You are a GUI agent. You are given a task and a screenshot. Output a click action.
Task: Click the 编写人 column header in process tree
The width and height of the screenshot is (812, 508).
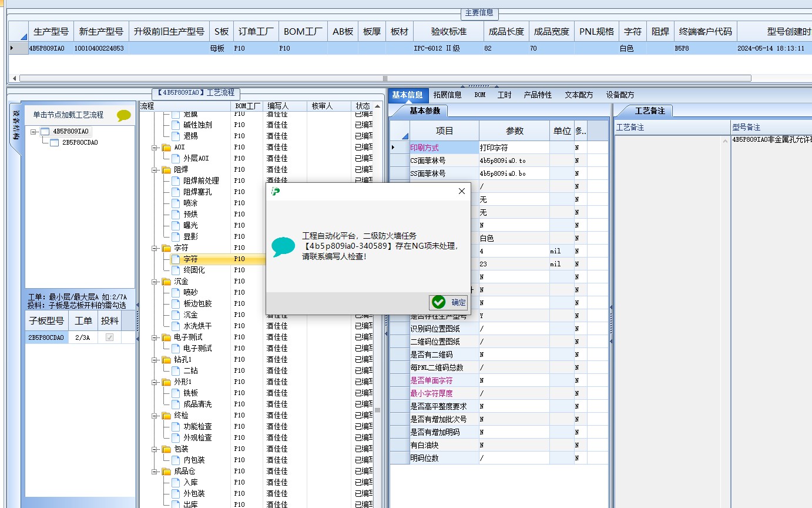[x=285, y=106]
